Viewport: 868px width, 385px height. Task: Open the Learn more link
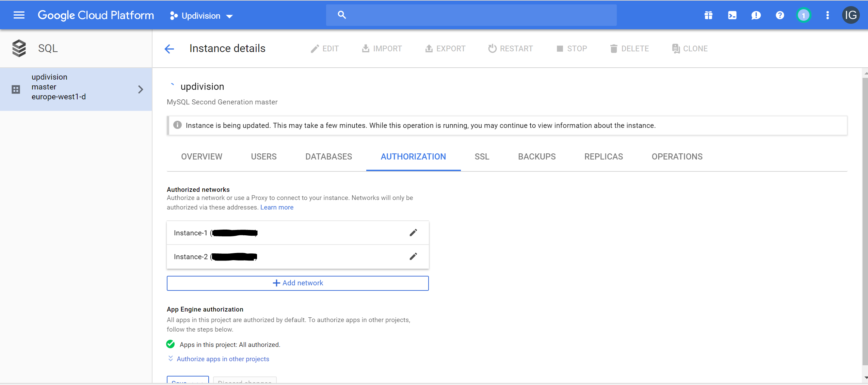[277, 207]
